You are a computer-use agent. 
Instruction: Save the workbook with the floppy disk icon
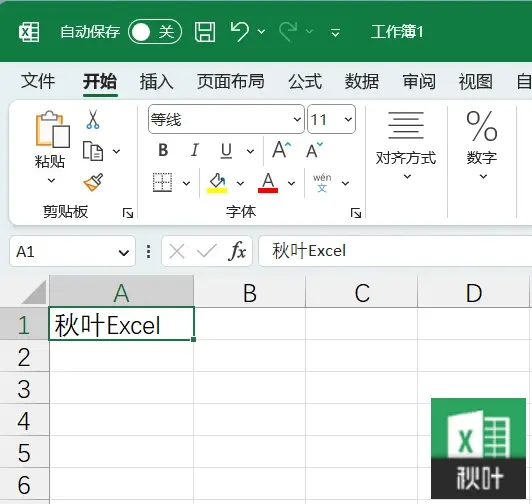(x=205, y=32)
